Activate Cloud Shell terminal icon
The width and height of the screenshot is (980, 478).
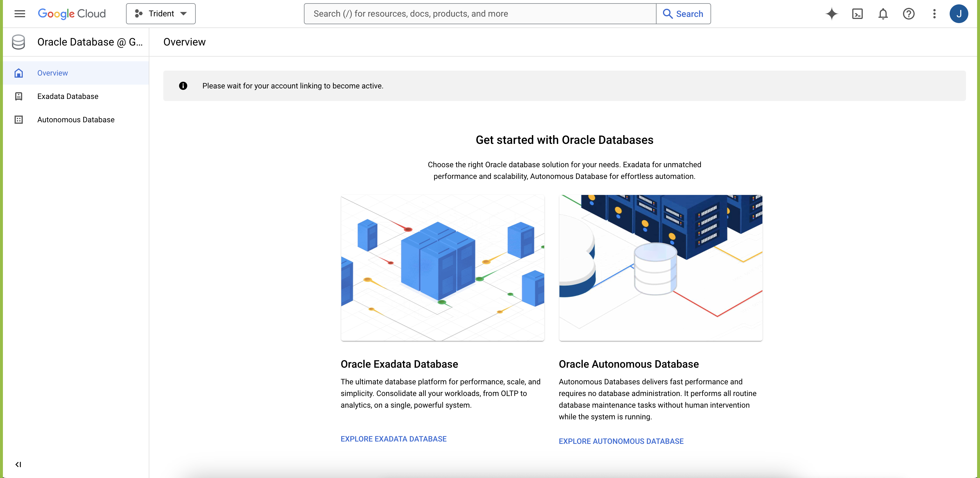pyautogui.click(x=857, y=14)
